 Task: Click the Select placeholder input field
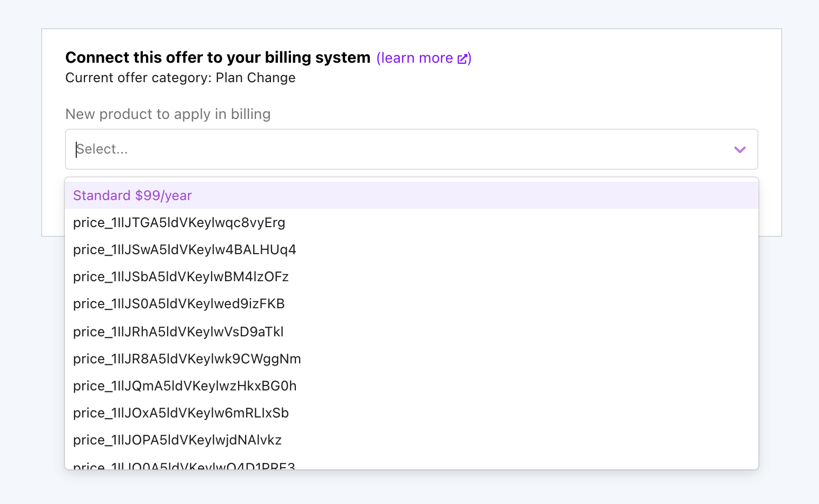click(x=216, y=149)
